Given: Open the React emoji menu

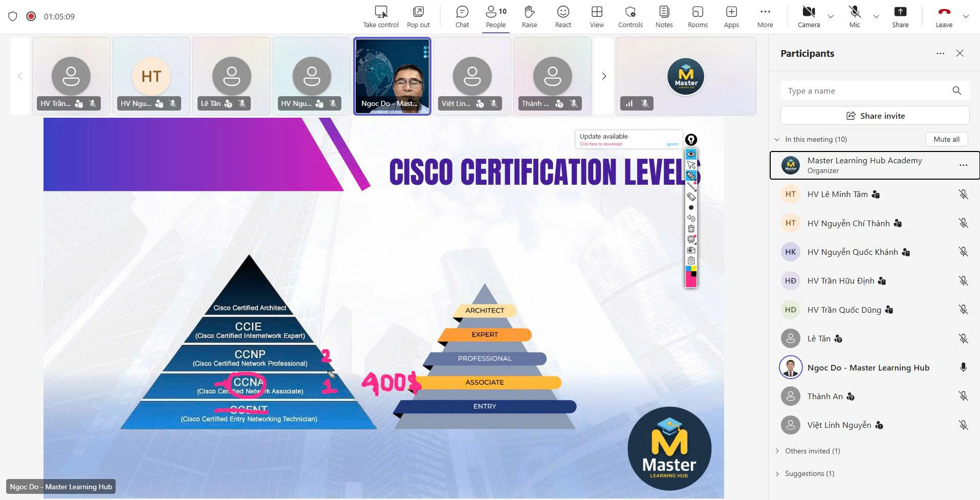Looking at the screenshot, I should coord(563,16).
